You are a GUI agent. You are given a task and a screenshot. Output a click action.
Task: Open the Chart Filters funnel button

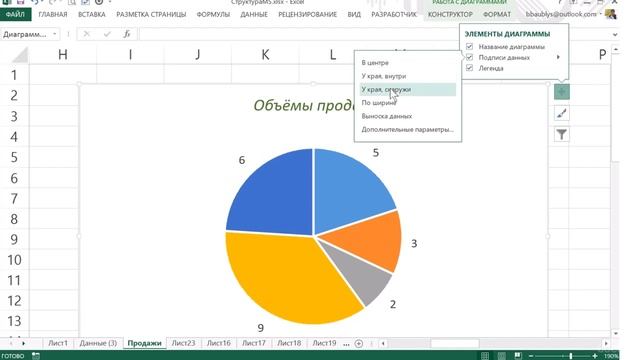click(x=562, y=134)
